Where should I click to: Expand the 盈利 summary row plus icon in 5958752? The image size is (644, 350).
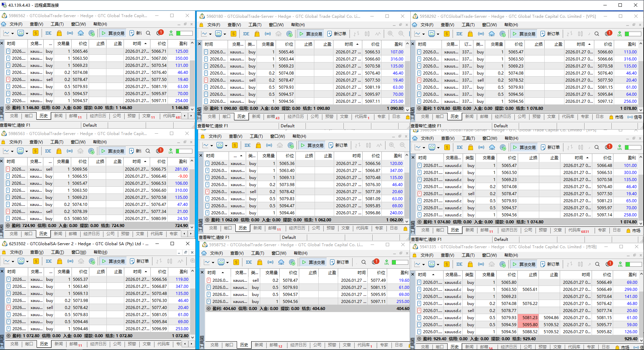(209, 309)
